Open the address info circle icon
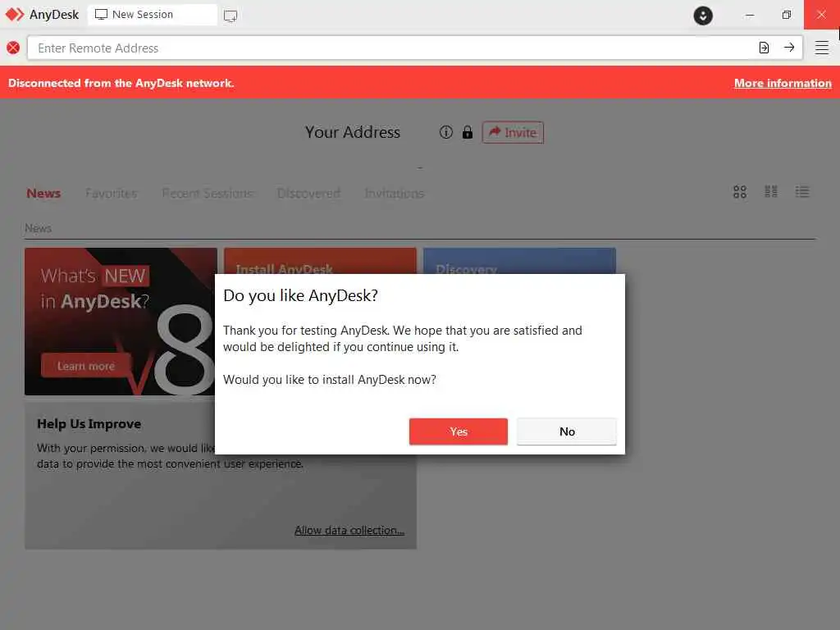The height and width of the screenshot is (630, 840). pos(445,132)
